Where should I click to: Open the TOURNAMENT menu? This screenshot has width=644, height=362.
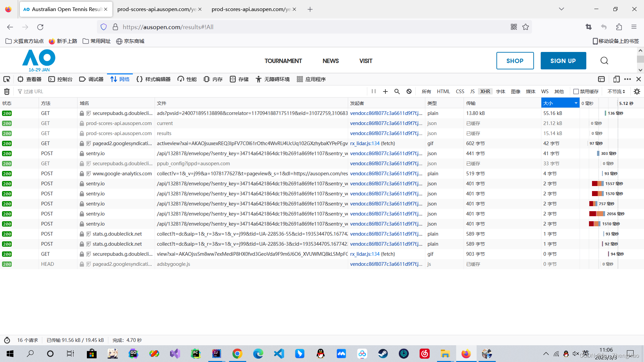tap(283, 61)
